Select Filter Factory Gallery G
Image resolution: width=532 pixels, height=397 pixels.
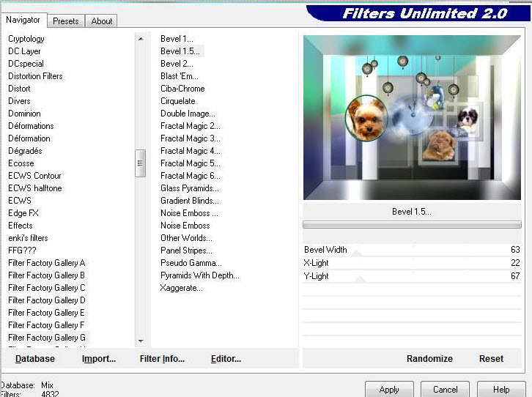[x=47, y=338]
